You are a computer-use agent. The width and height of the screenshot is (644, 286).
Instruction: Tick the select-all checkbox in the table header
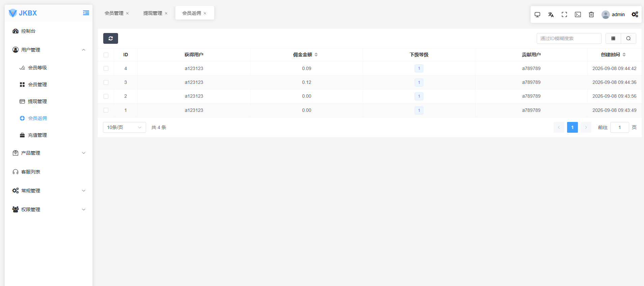click(106, 55)
